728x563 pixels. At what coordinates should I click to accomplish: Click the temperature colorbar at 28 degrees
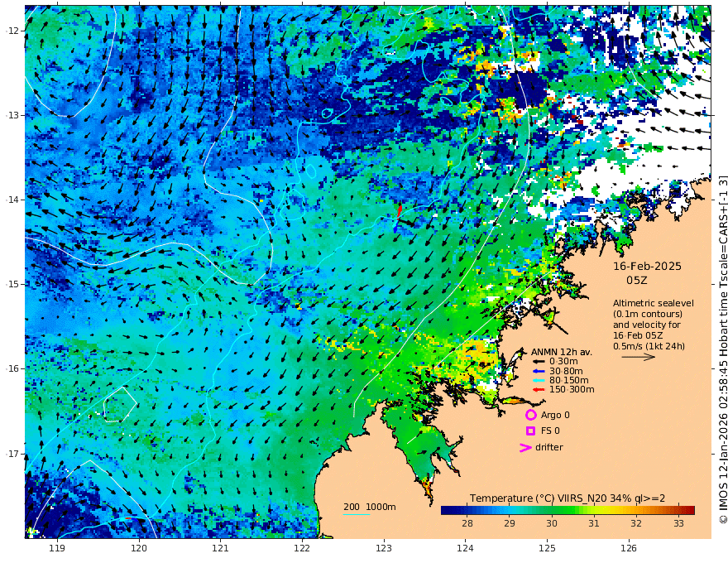tap(467, 510)
